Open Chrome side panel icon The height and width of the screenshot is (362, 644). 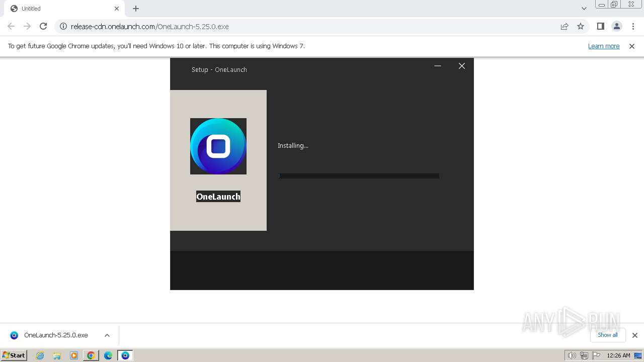coord(600,26)
